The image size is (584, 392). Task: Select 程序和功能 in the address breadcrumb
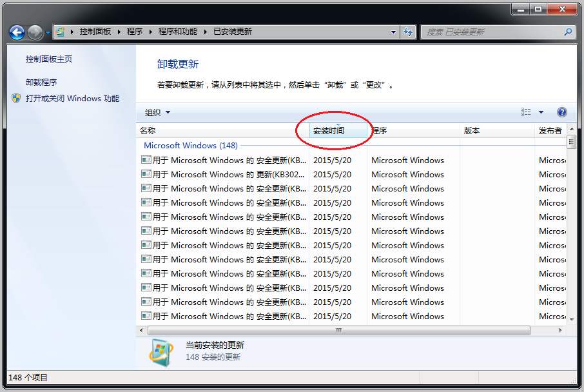point(178,32)
